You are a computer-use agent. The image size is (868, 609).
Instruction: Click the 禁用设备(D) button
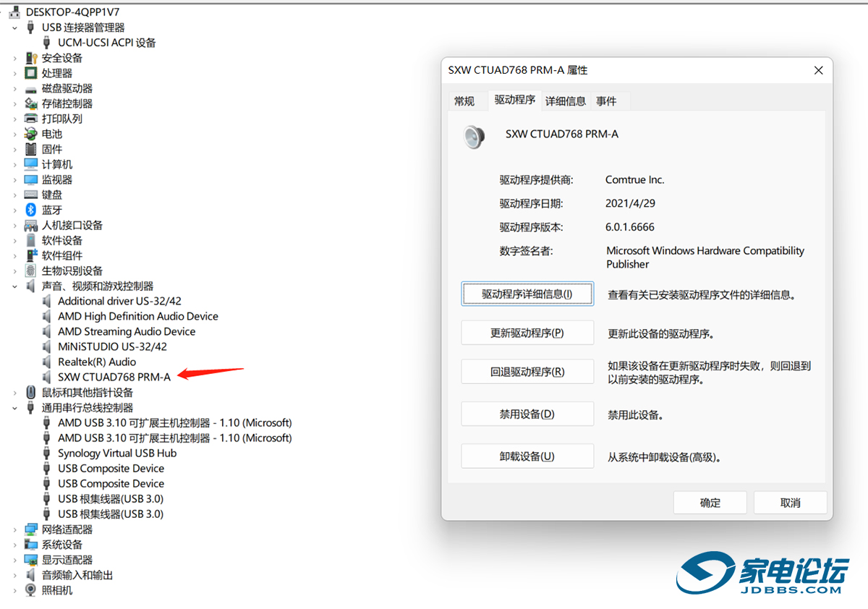click(527, 414)
